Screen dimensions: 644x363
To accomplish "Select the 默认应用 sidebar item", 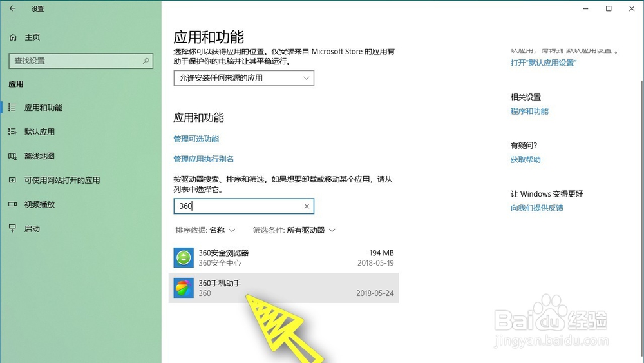I will 80,132.
